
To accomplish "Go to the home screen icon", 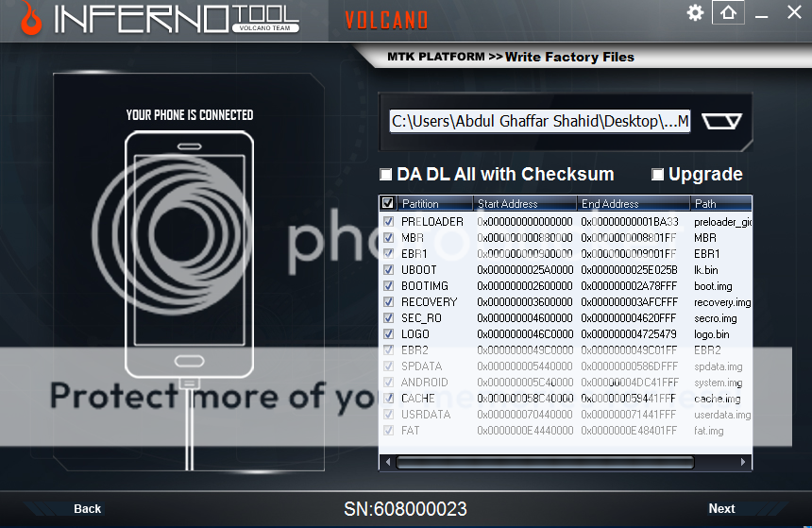I will tap(728, 12).
